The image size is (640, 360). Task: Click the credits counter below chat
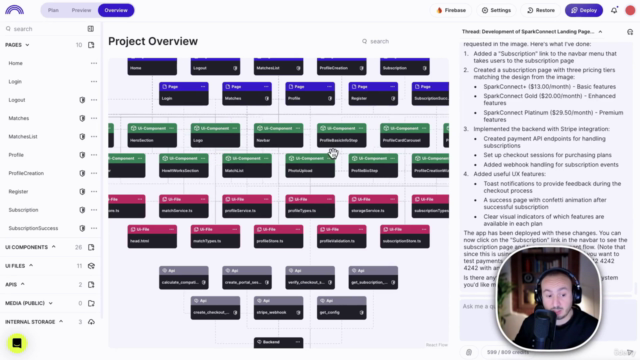tap(508, 352)
